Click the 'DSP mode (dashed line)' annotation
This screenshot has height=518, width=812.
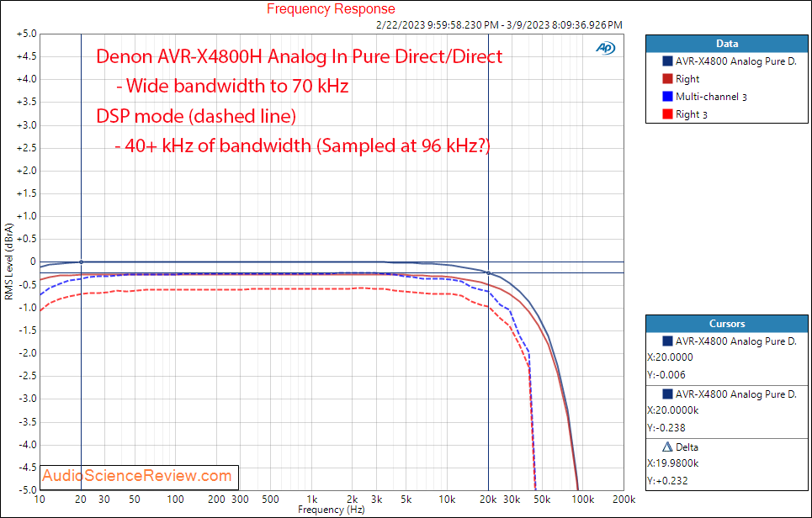point(196,116)
